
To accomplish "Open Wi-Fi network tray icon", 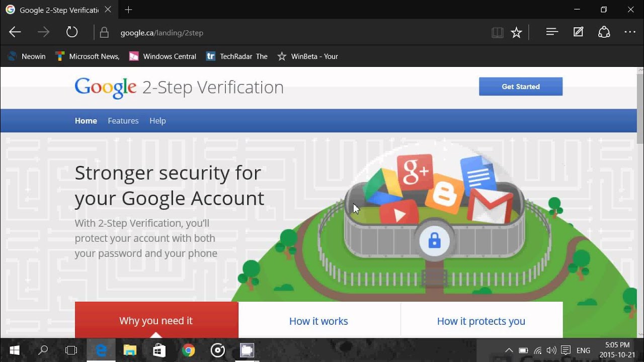I will coord(538,350).
